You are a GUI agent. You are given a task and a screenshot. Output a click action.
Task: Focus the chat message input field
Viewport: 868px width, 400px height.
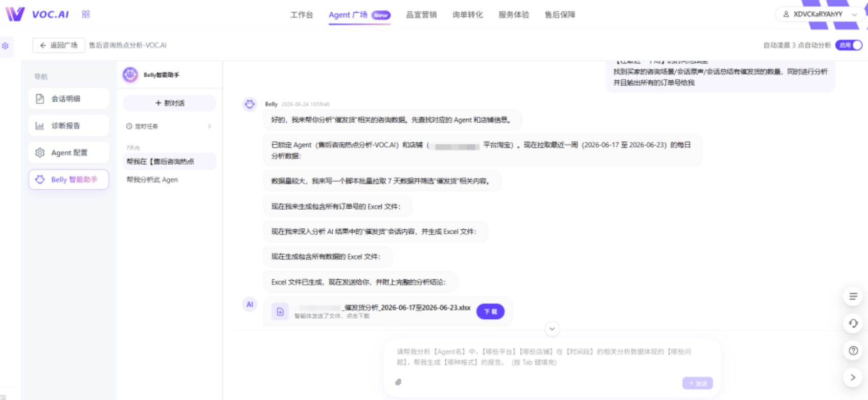(552, 358)
